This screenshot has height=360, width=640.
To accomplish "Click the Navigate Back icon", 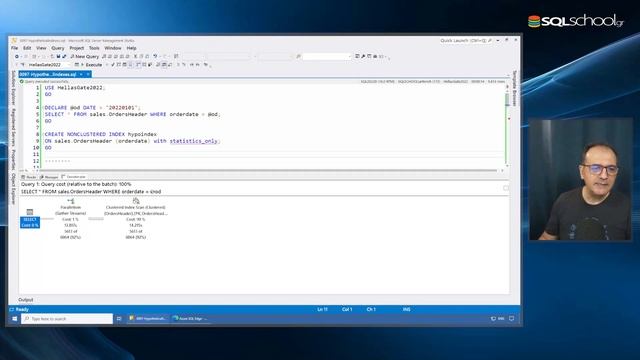I will point(17,56).
